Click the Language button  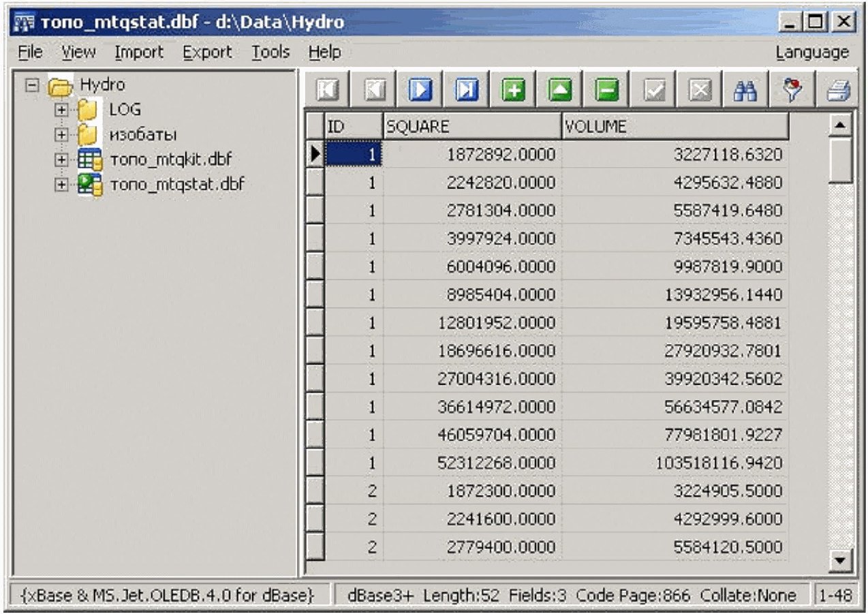812,52
